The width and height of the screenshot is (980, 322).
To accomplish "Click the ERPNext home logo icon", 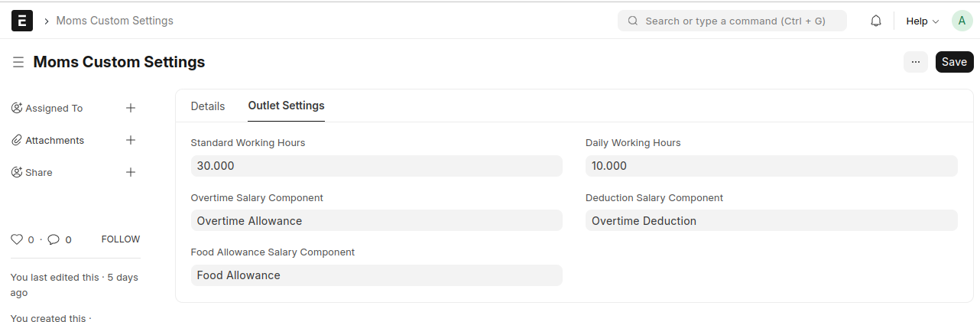I will (x=22, y=21).
